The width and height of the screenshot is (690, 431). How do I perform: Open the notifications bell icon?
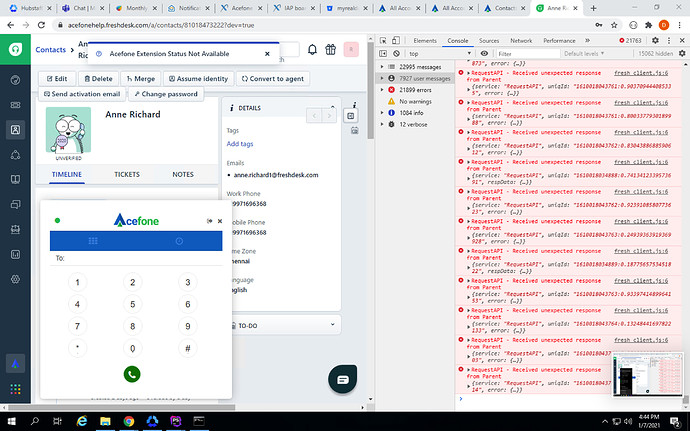point(312,50)
